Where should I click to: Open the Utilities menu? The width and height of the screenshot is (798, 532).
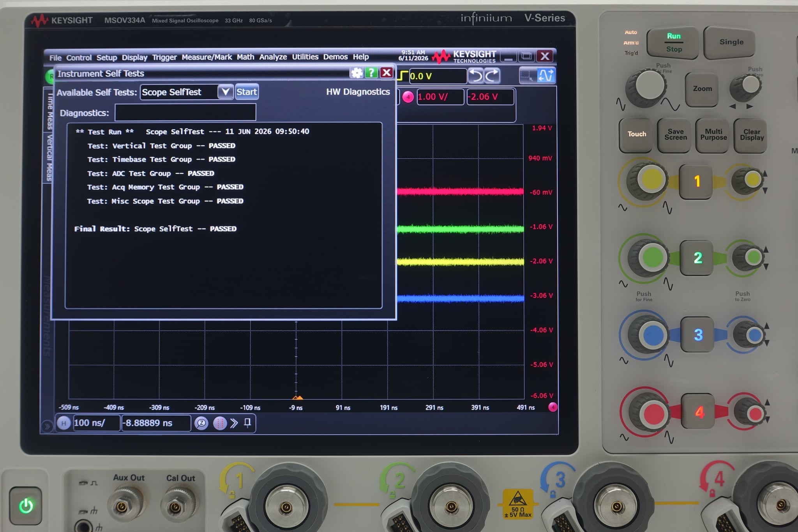[x=305, y=57]
